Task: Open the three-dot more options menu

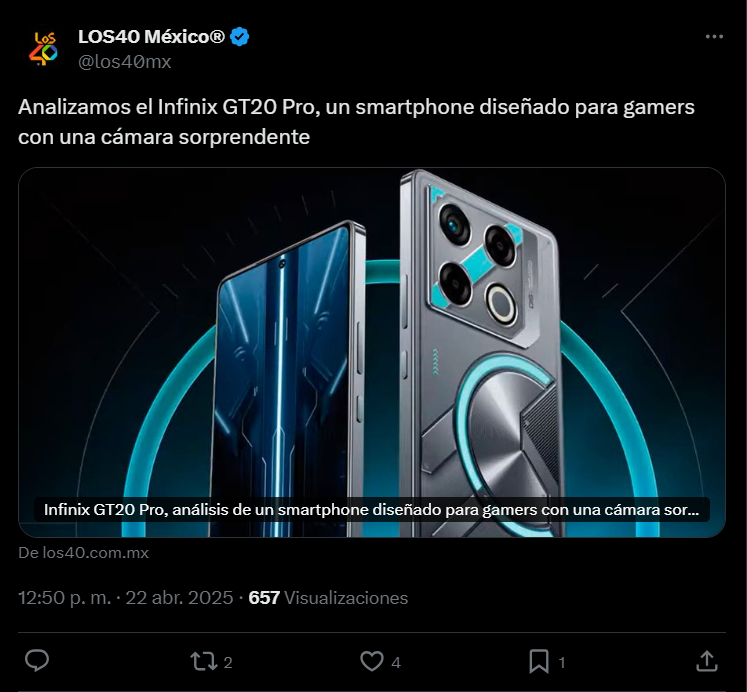Action: pos(714,37)
